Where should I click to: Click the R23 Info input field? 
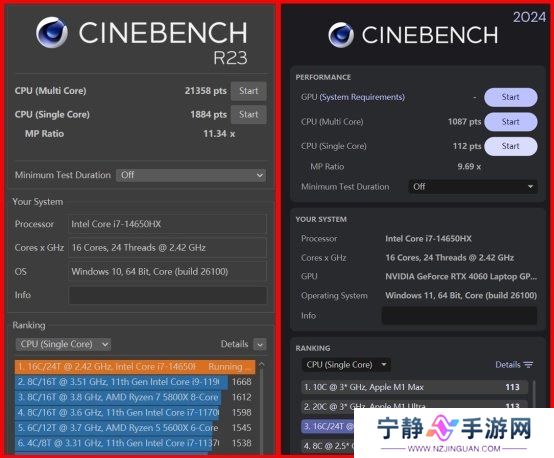coord(167,295)
